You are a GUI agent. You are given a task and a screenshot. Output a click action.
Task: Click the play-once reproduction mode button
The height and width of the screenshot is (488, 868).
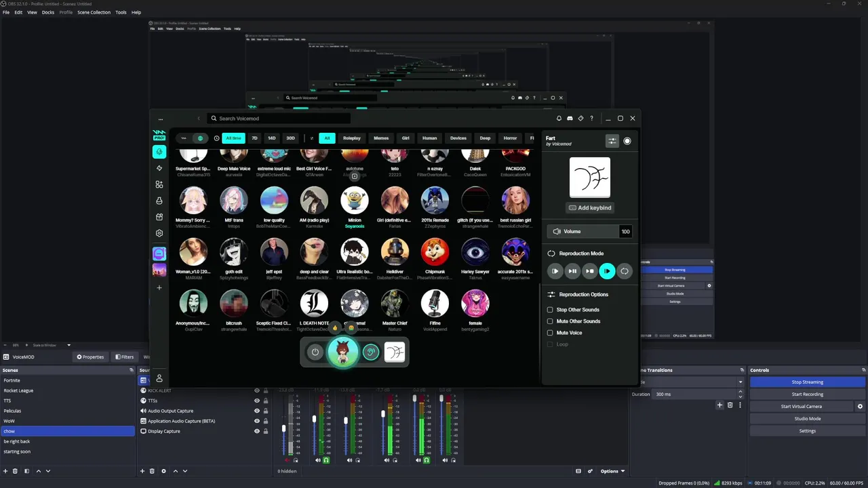[555, 271]
